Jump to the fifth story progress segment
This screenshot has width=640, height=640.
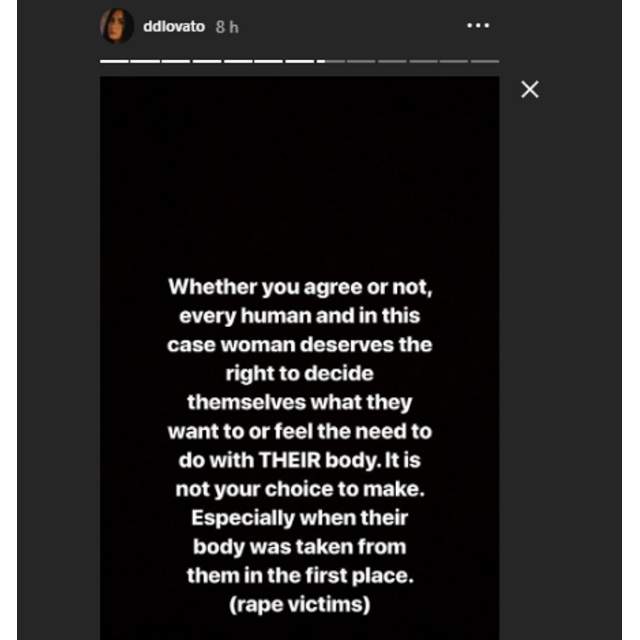(238, 61)
